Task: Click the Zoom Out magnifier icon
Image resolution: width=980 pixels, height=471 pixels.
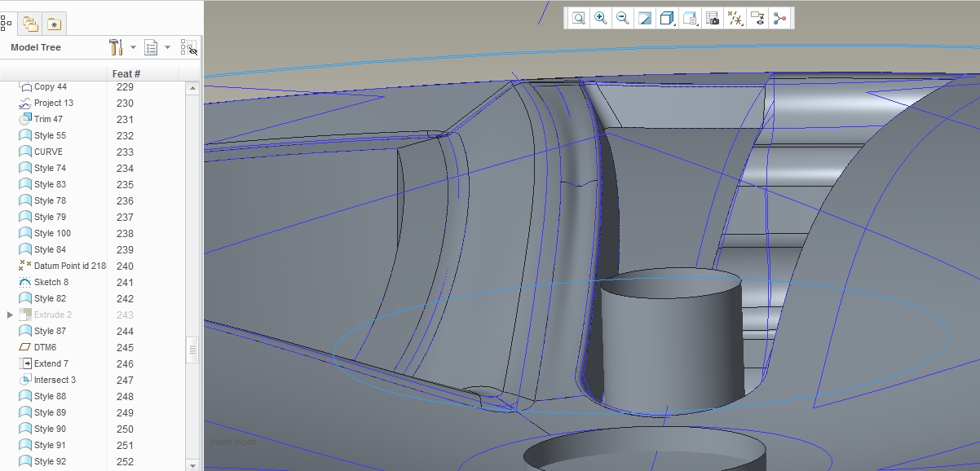Action: point(622,18)
